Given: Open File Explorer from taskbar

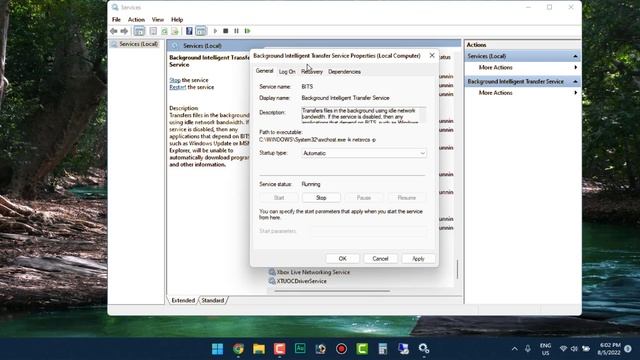Looking at the screenshot, I should tap(259, 349).
